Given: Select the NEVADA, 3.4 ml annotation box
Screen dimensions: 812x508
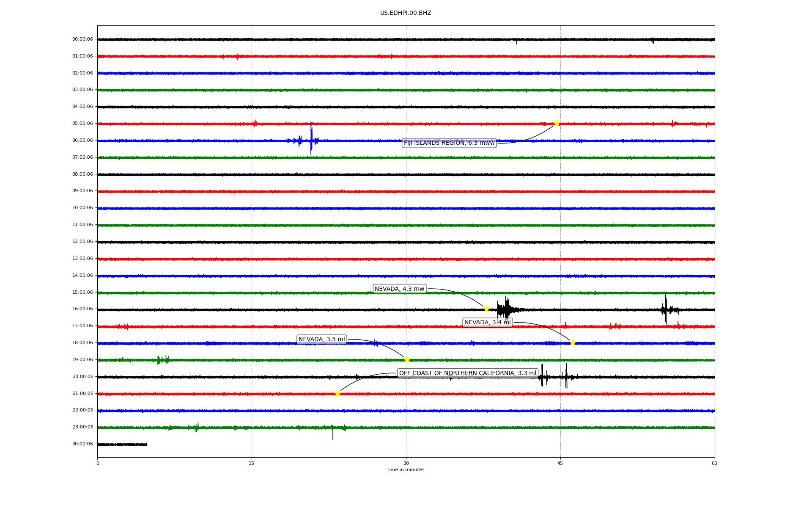Looking at the screenshot, I should point(487,323).
